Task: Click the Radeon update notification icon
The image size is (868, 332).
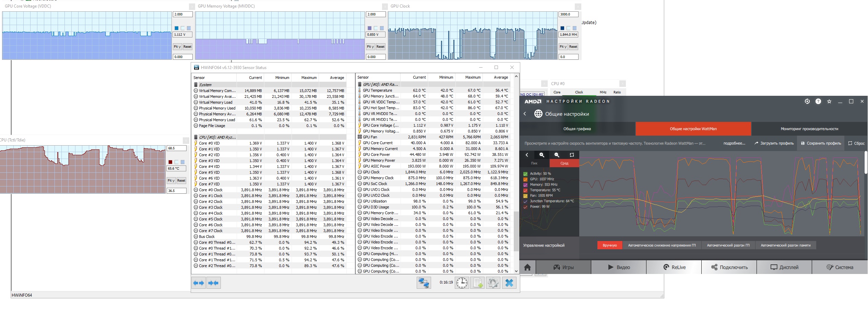Action: (807, 101)
